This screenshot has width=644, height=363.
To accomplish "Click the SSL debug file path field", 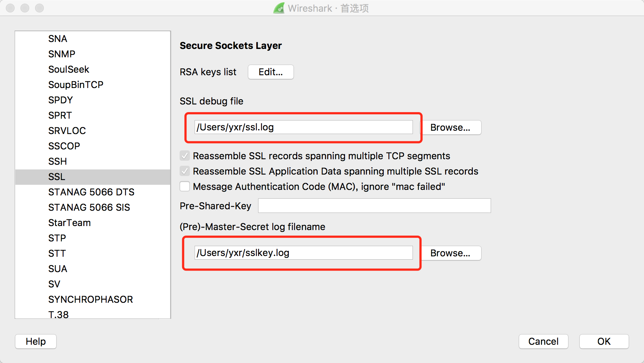I will point(303,127).
